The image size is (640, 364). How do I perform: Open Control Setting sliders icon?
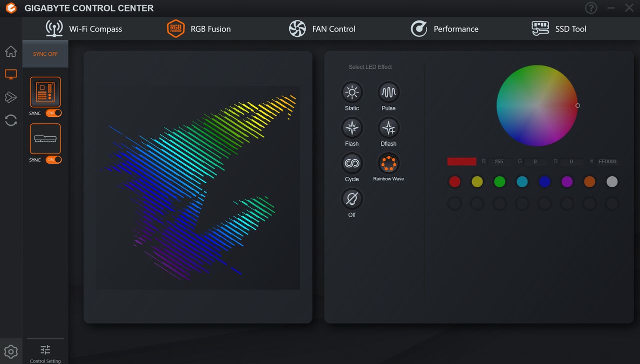[45, 350]
